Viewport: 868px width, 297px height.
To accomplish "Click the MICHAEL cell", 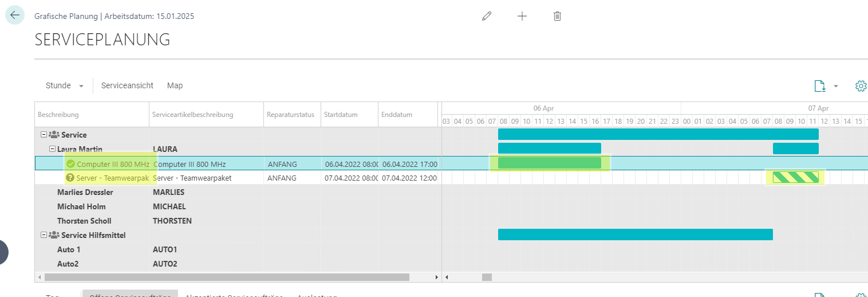I will (169, 207).
